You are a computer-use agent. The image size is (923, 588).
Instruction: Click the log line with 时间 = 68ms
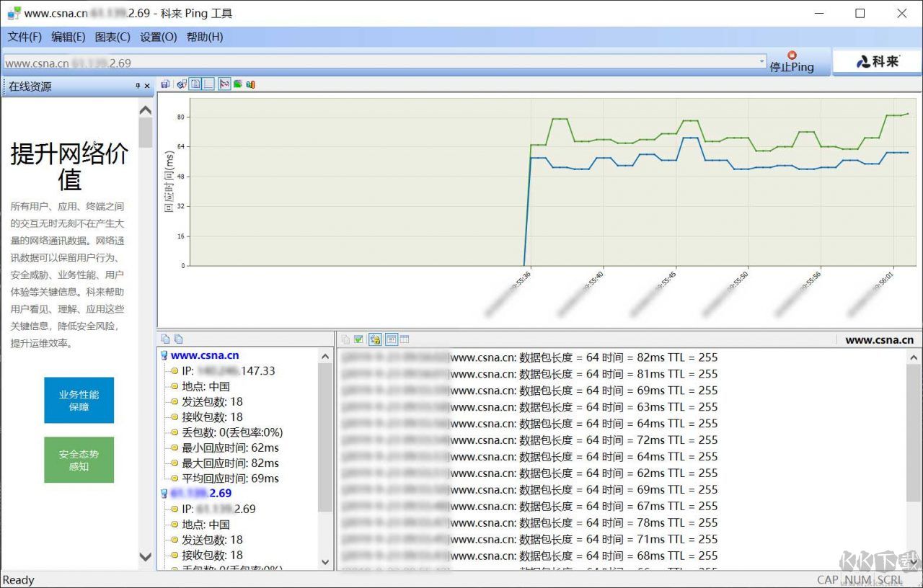pos(530,556)
